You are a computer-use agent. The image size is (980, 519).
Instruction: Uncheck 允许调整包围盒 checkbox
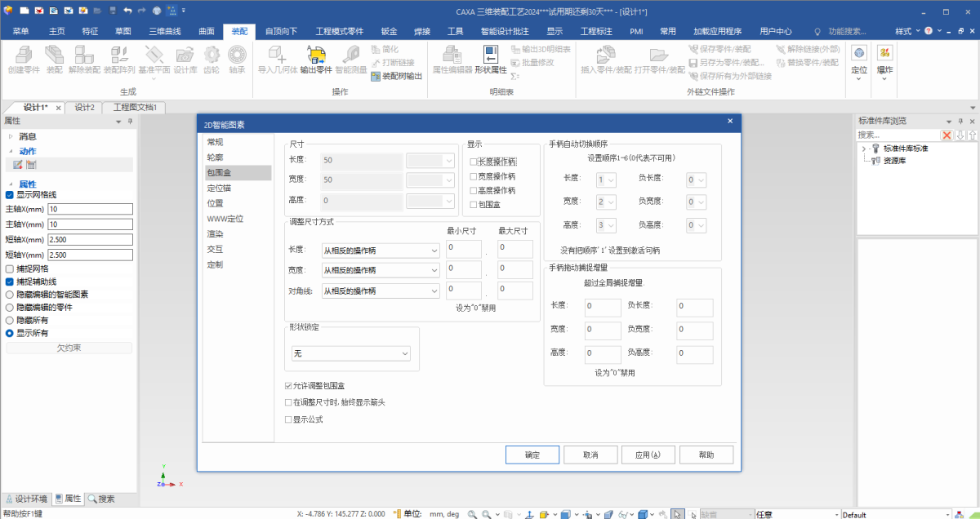288,385
